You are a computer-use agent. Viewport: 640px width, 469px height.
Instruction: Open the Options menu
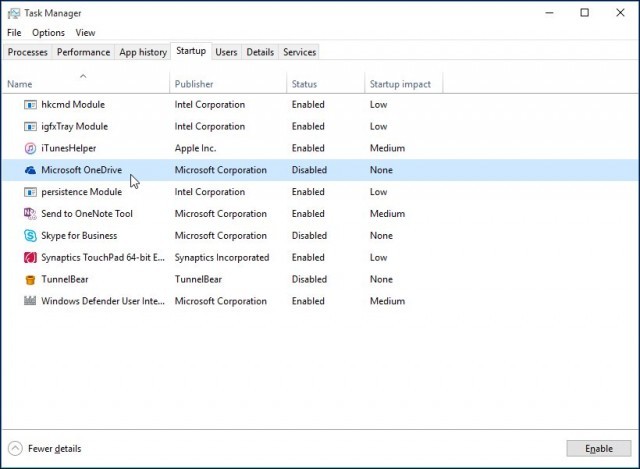48,33
